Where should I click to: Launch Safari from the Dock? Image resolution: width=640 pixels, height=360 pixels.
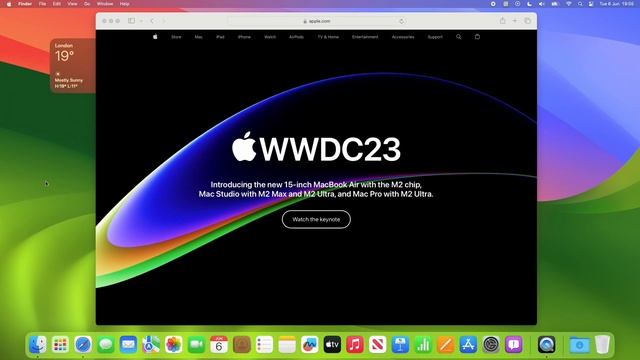83,344
